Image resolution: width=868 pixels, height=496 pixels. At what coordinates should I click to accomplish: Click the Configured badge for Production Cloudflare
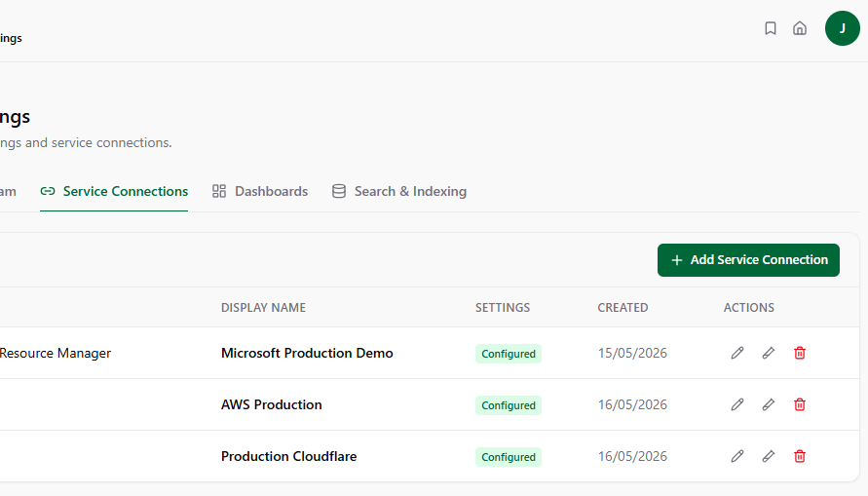(x=509, y=457)
